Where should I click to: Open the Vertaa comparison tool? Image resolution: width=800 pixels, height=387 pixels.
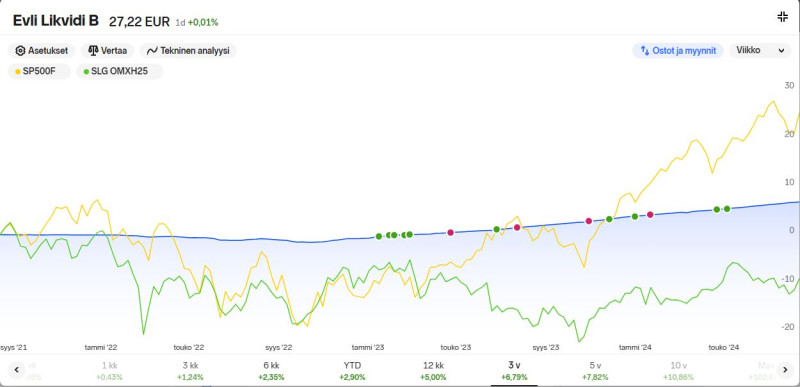pos(108,51)
